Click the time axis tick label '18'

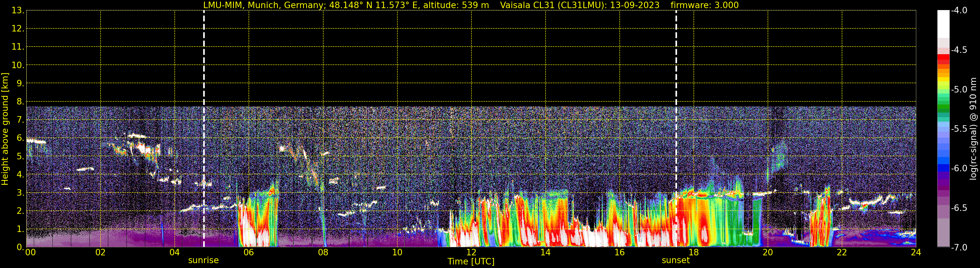[x=694, y=252]
